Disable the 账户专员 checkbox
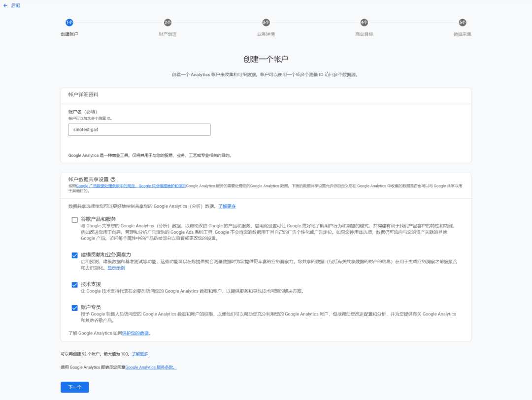532x400 pixels. [75, 308]
